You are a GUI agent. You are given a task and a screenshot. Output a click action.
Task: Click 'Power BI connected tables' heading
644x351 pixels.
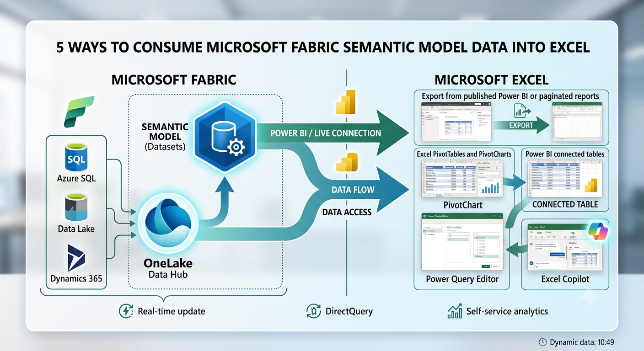[565, 154]
